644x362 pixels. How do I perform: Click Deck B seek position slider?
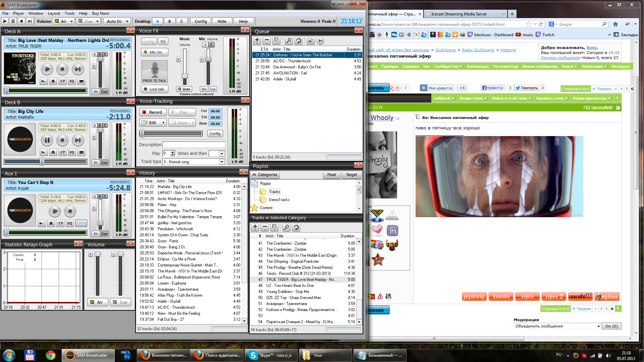42,162
